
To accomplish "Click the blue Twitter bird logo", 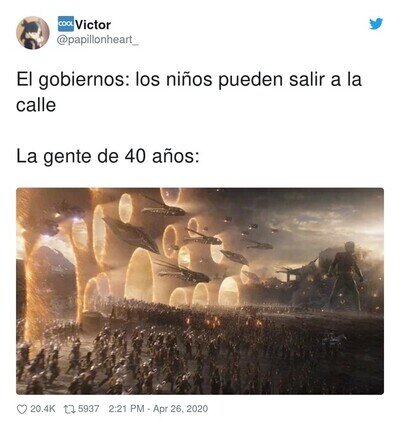I will click(376, 24).
